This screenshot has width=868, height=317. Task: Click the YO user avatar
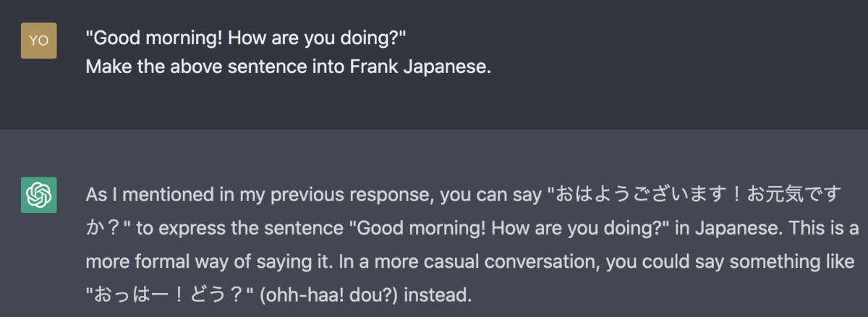39,41
